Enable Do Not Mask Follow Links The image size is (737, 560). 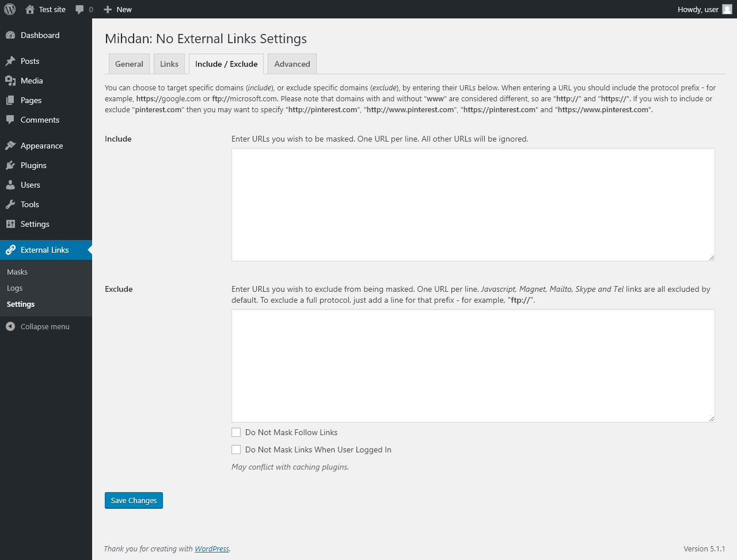point(236,432)
